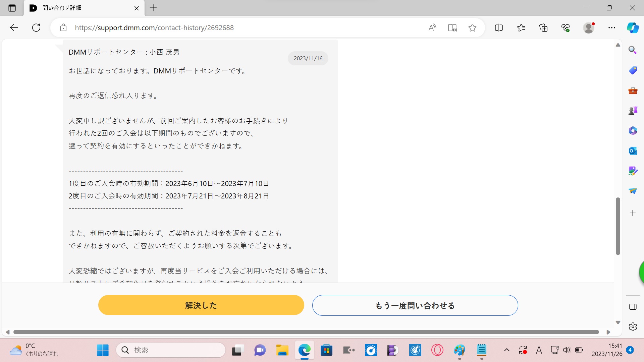Open the Collections panel
This screenshot has height=362, width=644.
point(543,28)
